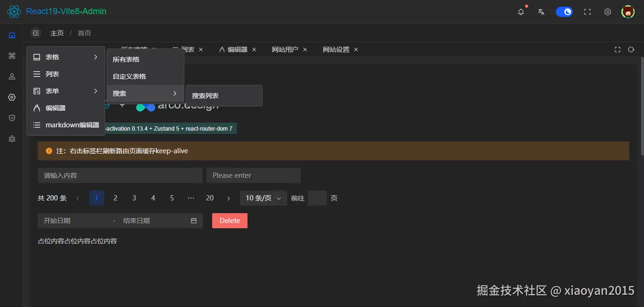Click the 编辑器 menu icon
This screenshot has height=307, width=644.
click(x=37, y=108)
